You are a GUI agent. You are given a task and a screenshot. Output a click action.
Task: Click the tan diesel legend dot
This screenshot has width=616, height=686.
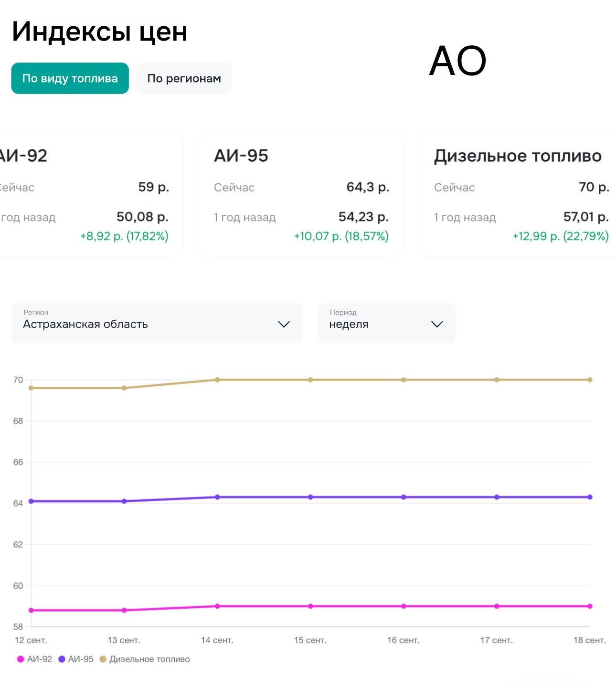(x=103, y=659)
